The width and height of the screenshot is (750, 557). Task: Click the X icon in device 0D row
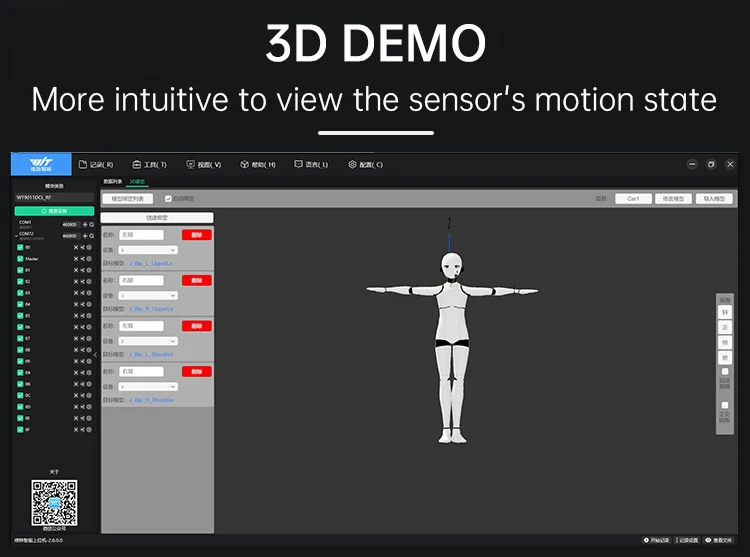[76, 407]
